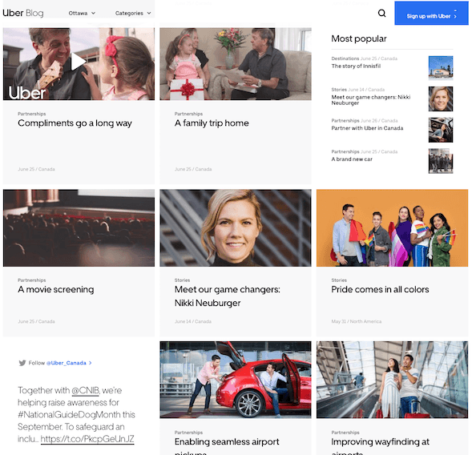The height and width of the screenshot is (455, 476).
Task: Click the couple on escalator image
Action: 392,380
